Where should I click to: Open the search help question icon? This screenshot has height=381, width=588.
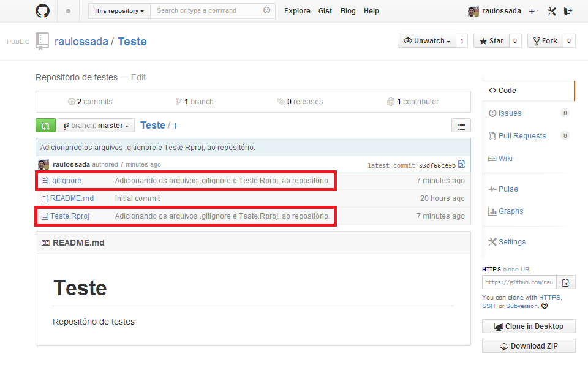coord(266,10)
